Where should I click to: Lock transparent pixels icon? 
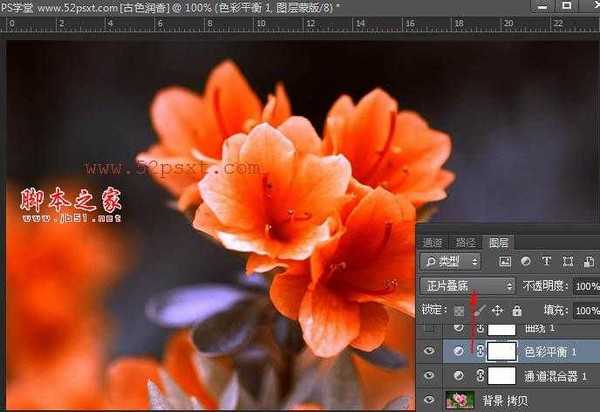pos(459,311)
